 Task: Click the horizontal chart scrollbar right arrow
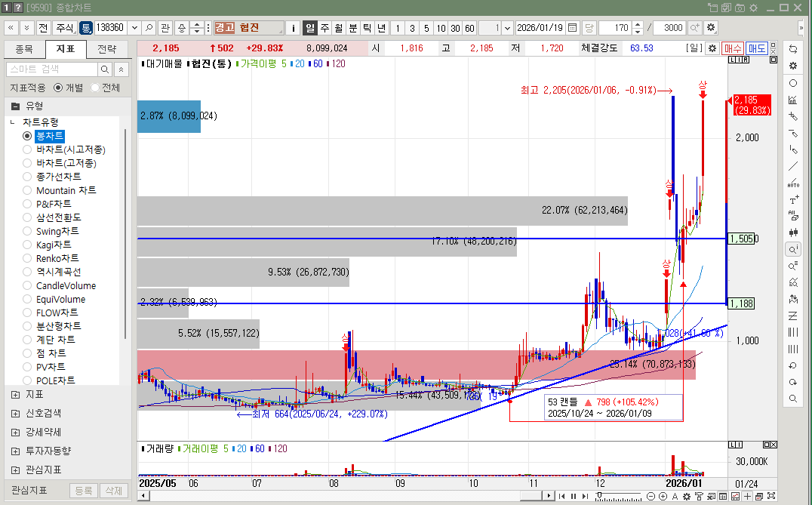[549, 496]
